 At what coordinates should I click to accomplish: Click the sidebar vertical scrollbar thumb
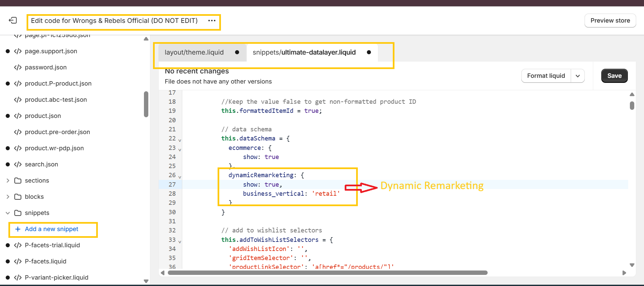tap(146, 104)
